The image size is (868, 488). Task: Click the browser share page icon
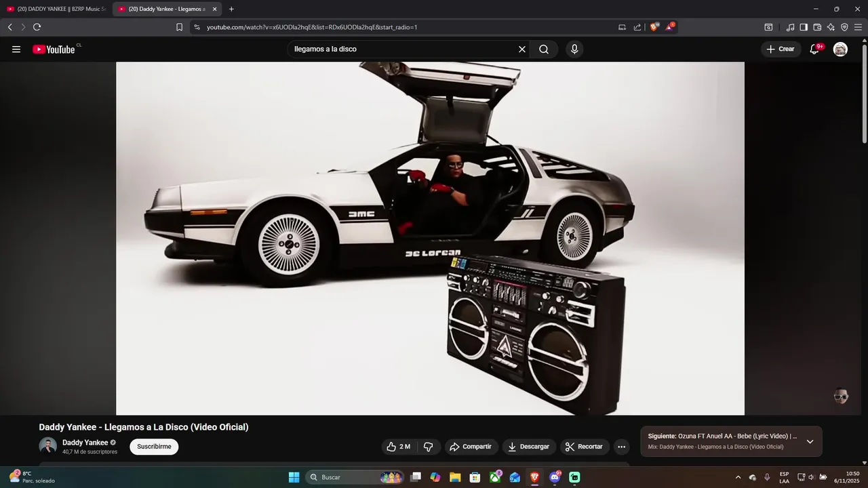[x=637, y=27]
